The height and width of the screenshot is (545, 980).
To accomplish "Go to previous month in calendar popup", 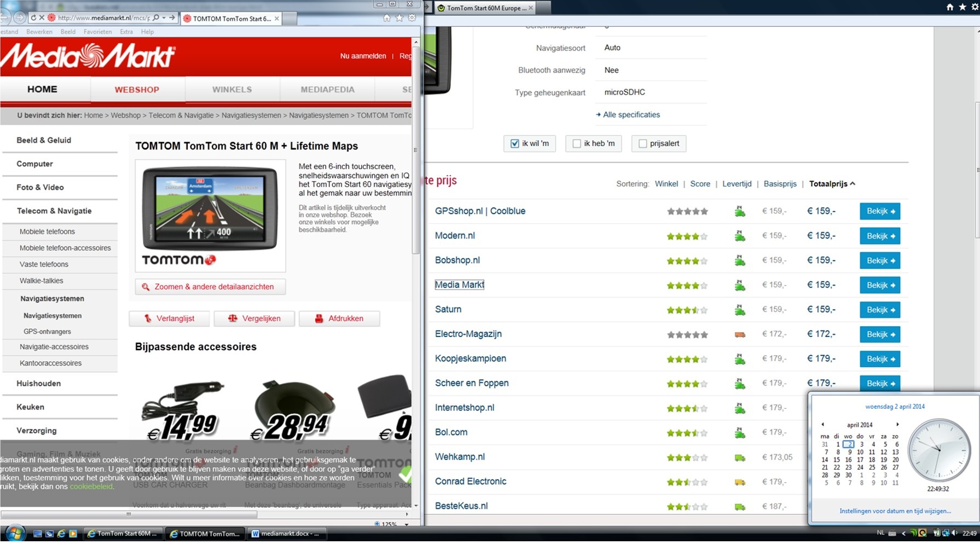I will (x=822, y=425).
